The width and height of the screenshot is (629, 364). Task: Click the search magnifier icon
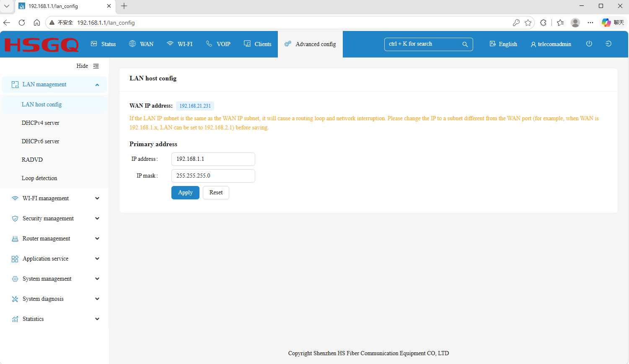pos(465,44)
